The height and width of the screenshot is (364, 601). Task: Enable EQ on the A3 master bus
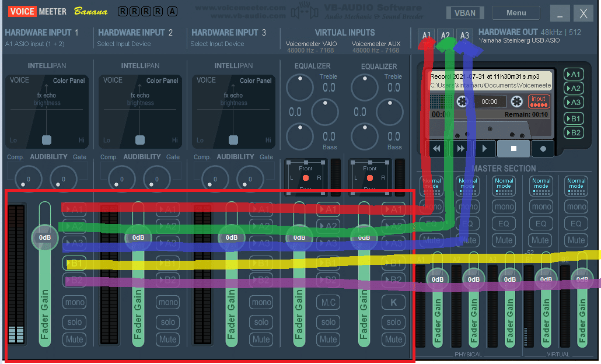coord(504,224)
